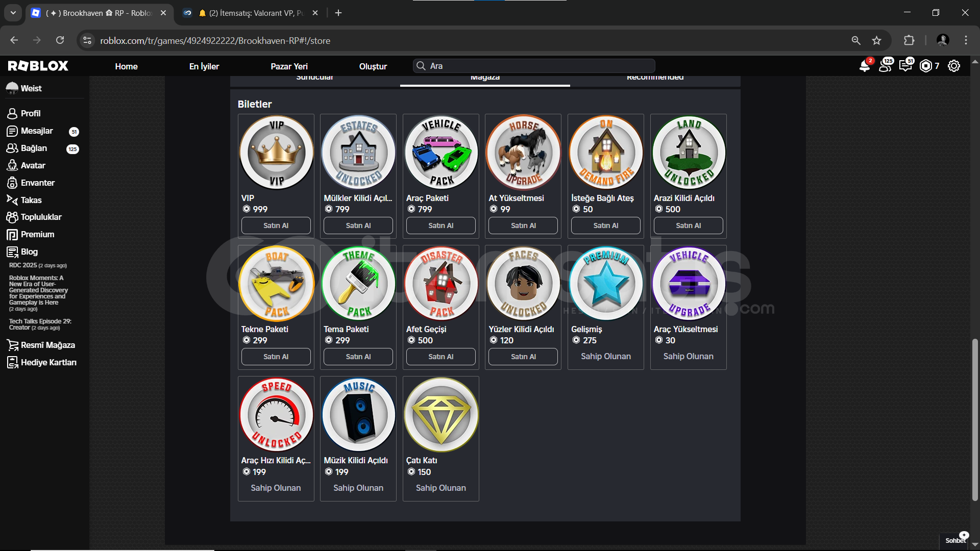Viewport: 980px width, 551px height.
Task: Buy Araç Paketi with Satın Al
Action: click(441, 226)
